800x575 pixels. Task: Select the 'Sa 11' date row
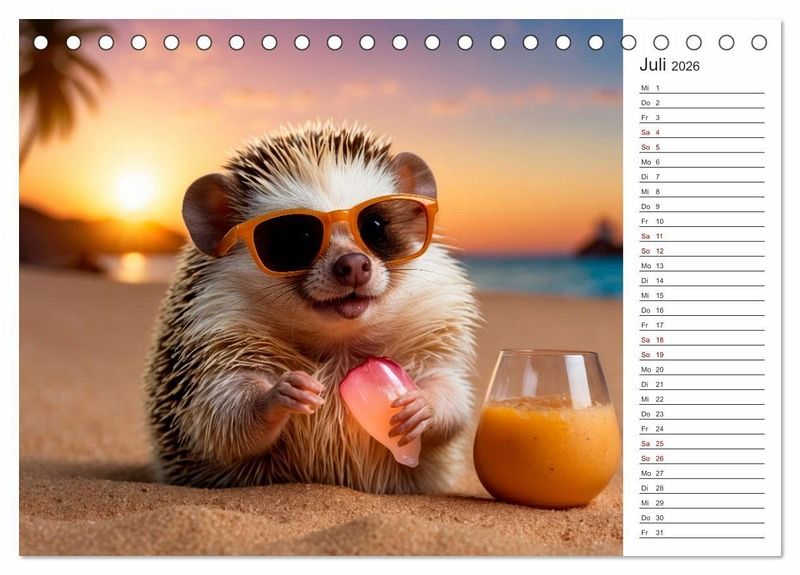(x=702, y=236)
